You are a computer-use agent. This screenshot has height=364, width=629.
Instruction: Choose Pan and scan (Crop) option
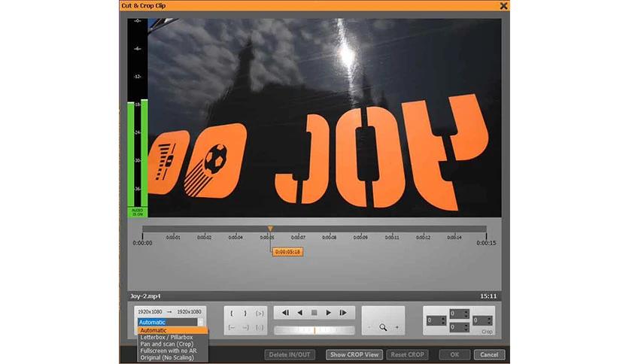(x=173, y=344)
